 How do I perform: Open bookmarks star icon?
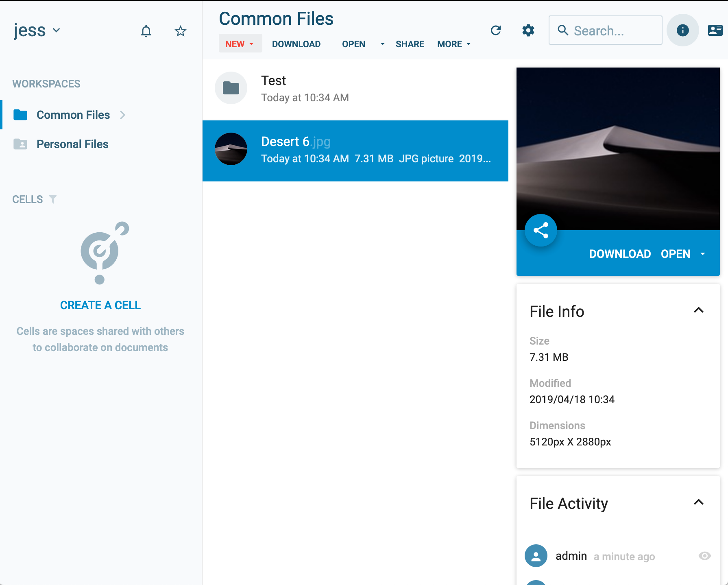coord(180,31)
